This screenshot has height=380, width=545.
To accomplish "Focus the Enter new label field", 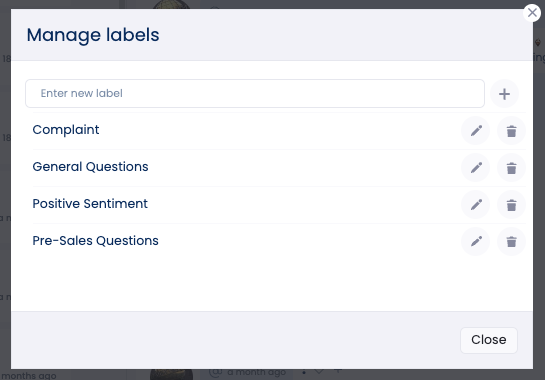I will 255,94.
